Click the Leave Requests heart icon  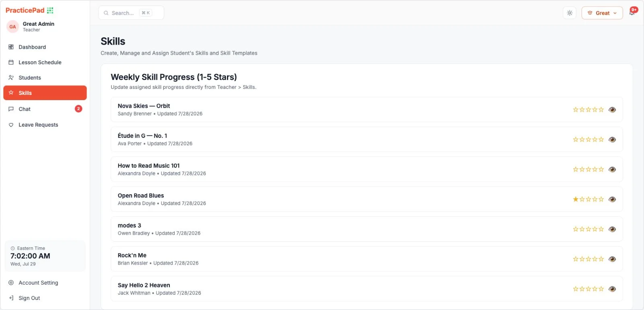pos(11,125)
